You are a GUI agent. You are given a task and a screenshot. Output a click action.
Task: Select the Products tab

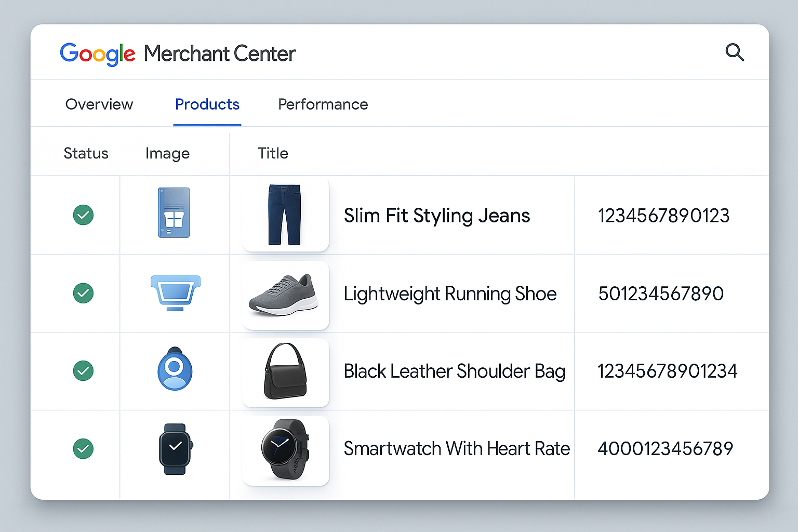click(x=207, y=104)
